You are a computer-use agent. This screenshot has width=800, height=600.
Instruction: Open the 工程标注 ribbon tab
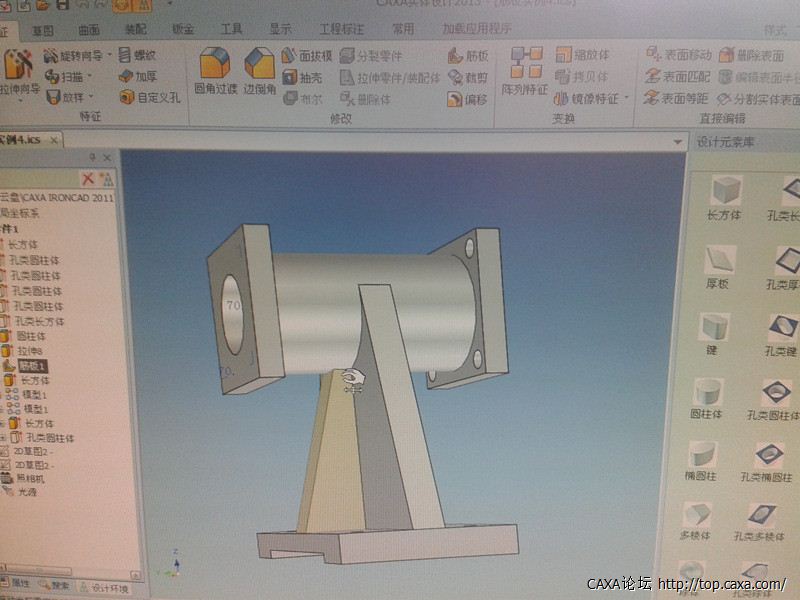tap(342, 30)
